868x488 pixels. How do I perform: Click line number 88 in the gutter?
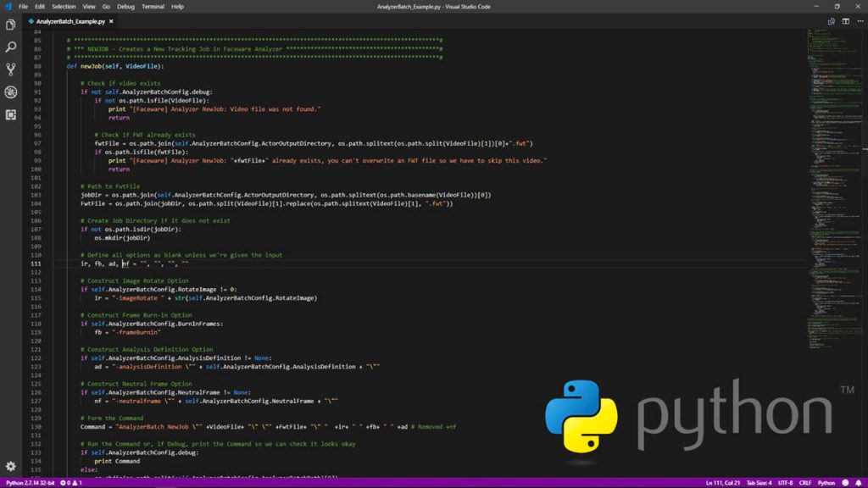point(37,66)
